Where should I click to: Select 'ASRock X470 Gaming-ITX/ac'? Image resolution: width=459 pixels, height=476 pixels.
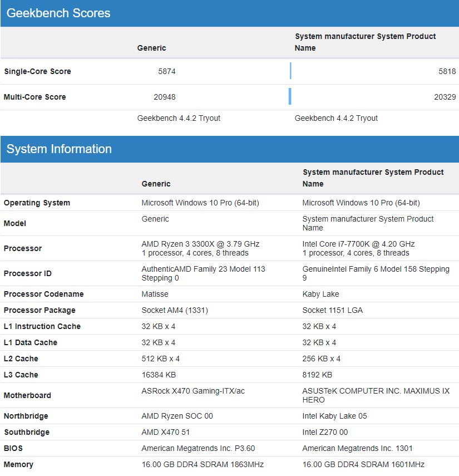[193, 391]
